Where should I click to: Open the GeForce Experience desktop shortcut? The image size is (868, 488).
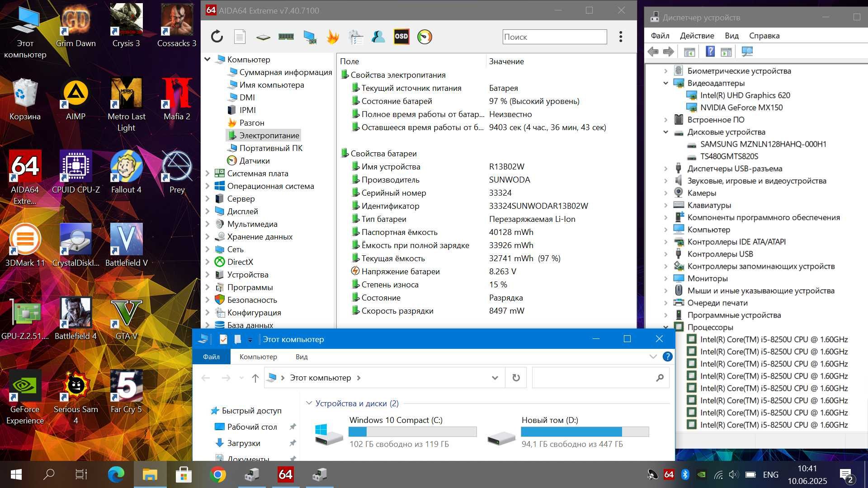click(25, 398)
